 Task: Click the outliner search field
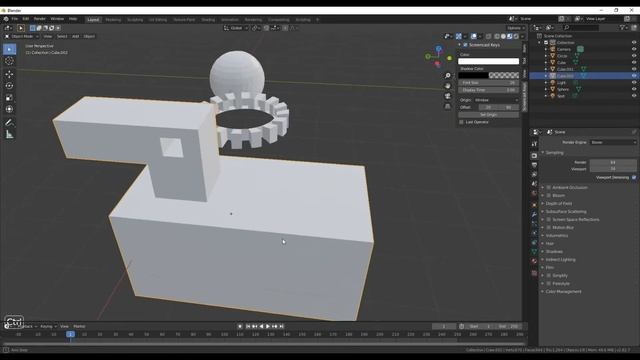[x=580, y=27]
